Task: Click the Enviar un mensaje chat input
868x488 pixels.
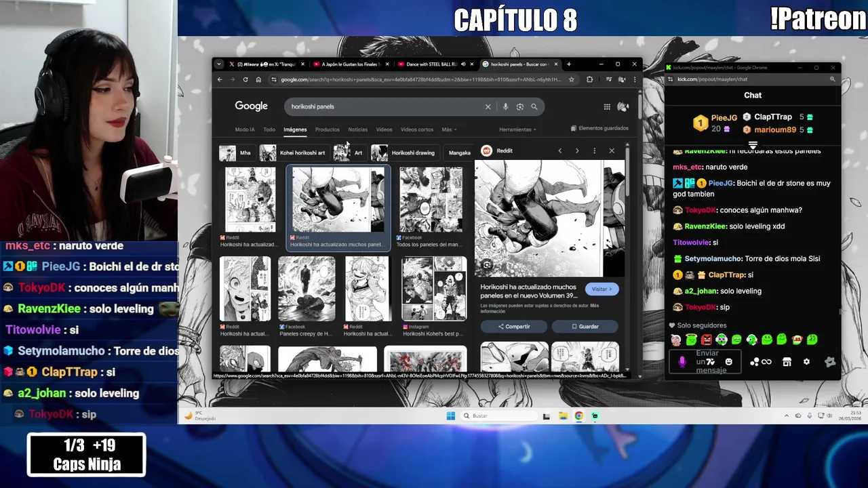Action: 707,362
